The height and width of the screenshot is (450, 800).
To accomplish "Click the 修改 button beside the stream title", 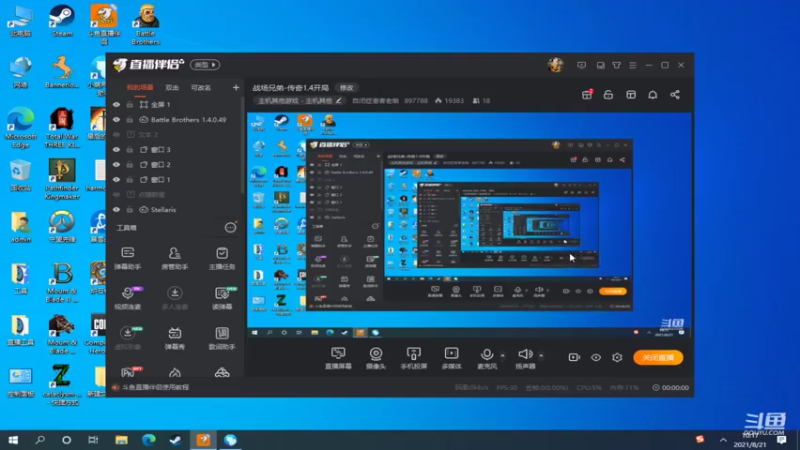I will pos(346,88).
